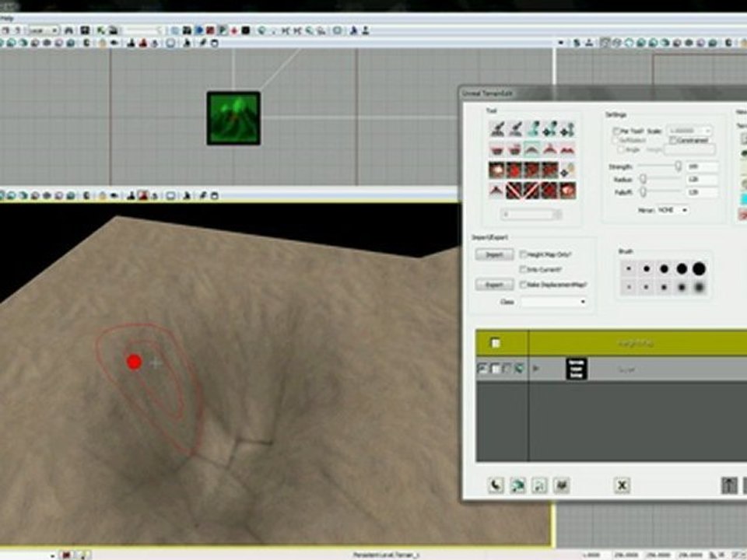Click the red plus icon in the main toolbar
Screen dimensions: 747x560
pyautogui.click(x=234, y=30)
